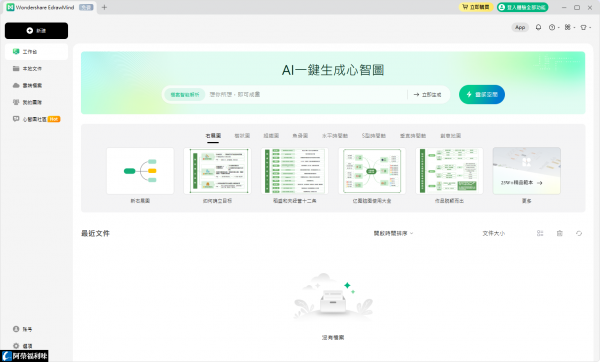This screenshot has height=362, width=600.
Task: Click the black New (新建) button
Action: coord(36,31)
